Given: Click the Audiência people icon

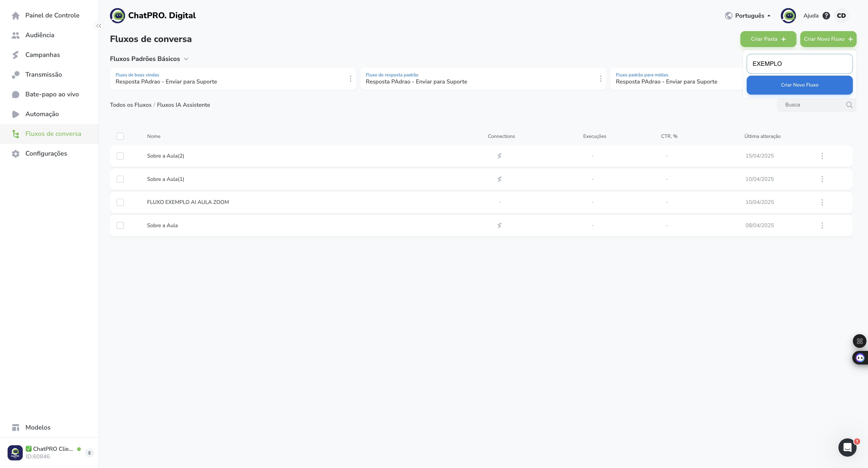Looking at the screenshot, I should pyautogui.click(x=15, y=35).
